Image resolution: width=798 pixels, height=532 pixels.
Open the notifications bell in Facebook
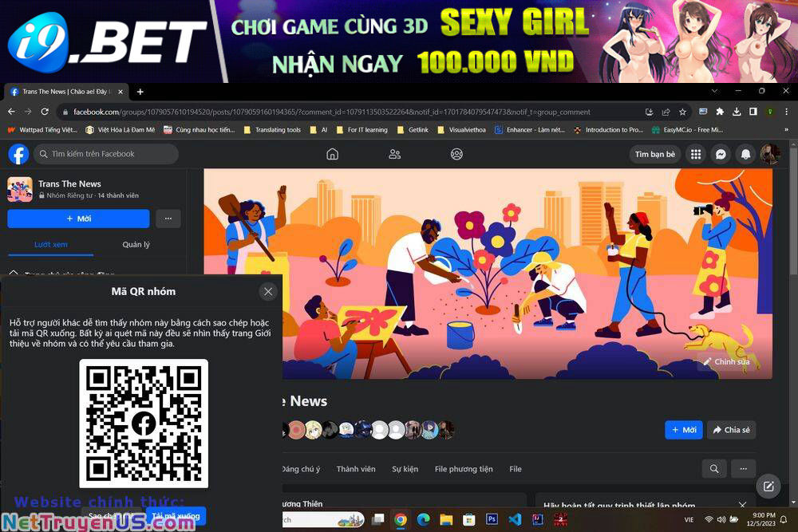point(745,154)
